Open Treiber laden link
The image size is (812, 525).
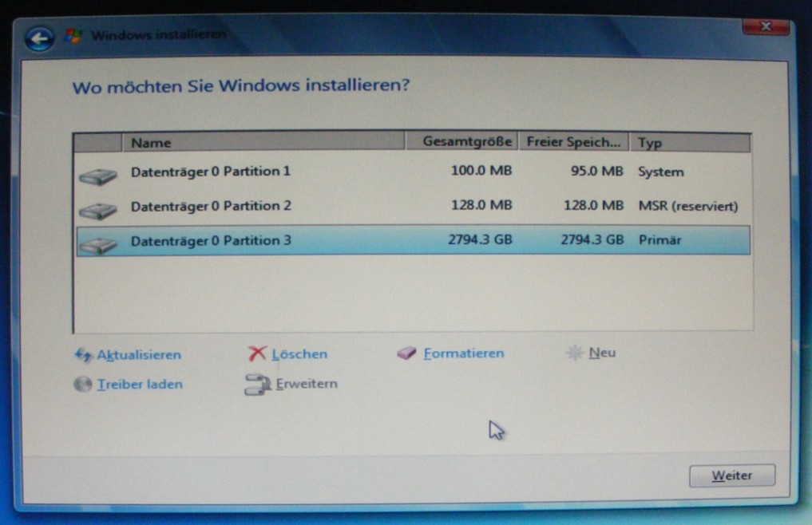point(140,384)
